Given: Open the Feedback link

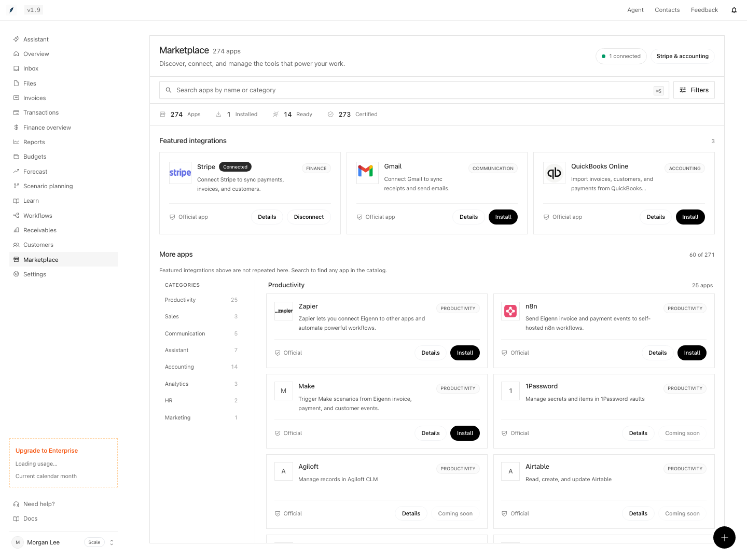Looking at the screenshot, I should coord(704,10).
